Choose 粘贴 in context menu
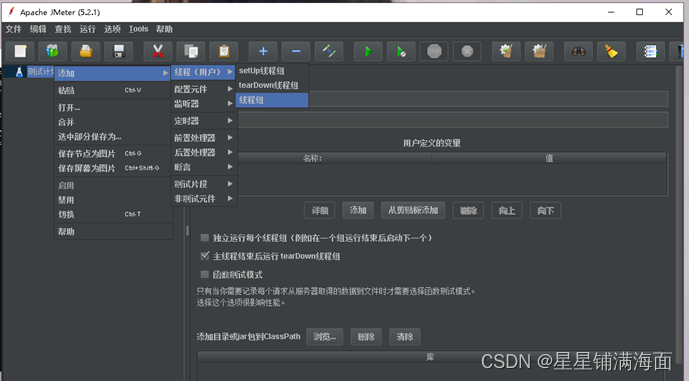Image resolution: width=689 pixels, height=381 pixels. [x=112, y=90]
